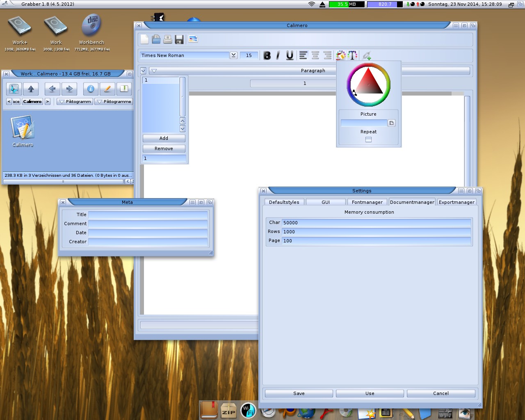Go to parent directory with up arrow
Image resolution: width=525 pixels, height=420 pixels.
31,89
